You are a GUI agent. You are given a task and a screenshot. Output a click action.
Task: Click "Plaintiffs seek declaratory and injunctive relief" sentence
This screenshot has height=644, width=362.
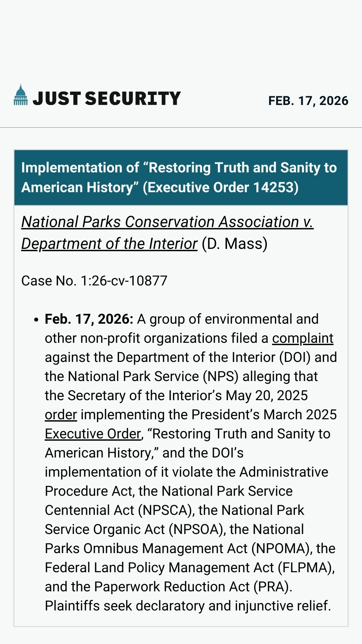pos(188,606)
